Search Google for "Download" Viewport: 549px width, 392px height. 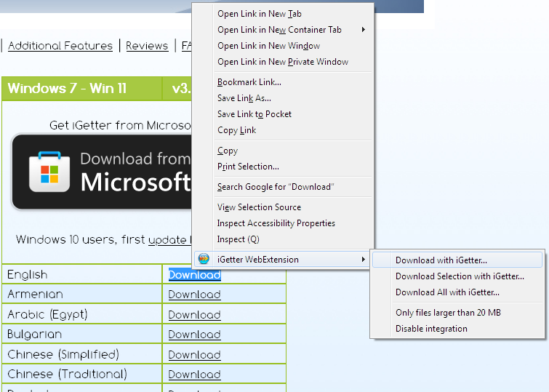coord(275,187)
